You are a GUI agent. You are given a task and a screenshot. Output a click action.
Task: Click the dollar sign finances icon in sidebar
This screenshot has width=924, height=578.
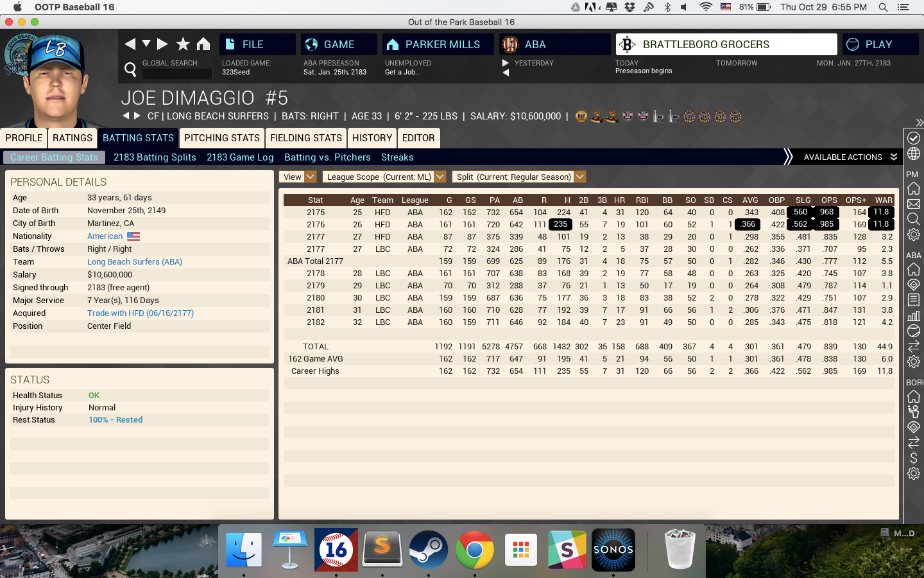tap(914, 459)
